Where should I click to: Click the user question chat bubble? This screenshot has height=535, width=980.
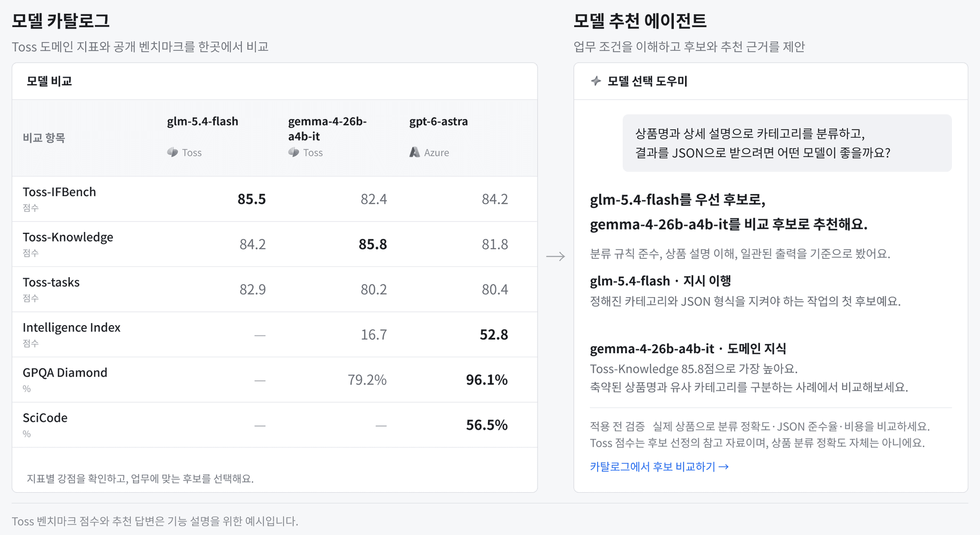pos(787,143)
